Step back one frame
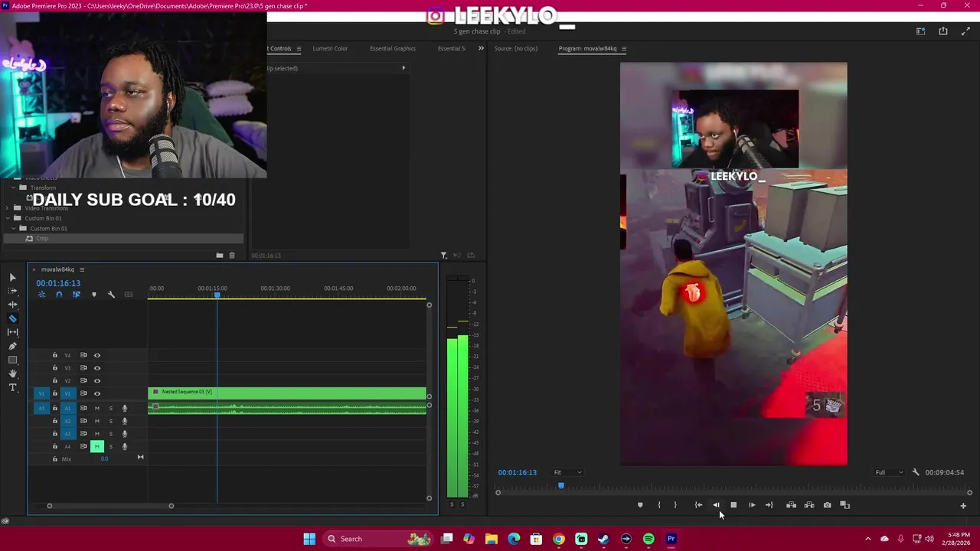Screen dimensions: 980x551 [x=716, y=505]
